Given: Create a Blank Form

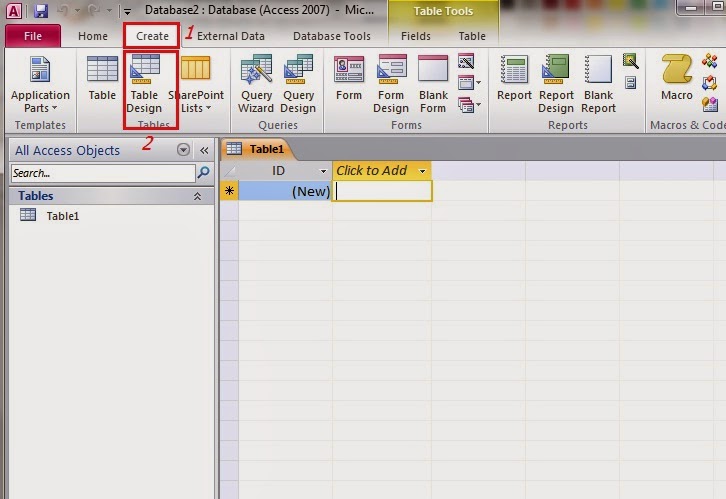Looking at the screenshot, I should [433, 84].
